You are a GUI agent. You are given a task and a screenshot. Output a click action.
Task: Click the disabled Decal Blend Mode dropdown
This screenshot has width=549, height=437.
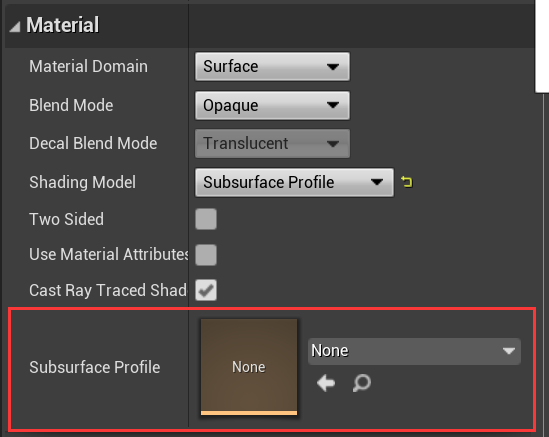[x=272, y=144]
